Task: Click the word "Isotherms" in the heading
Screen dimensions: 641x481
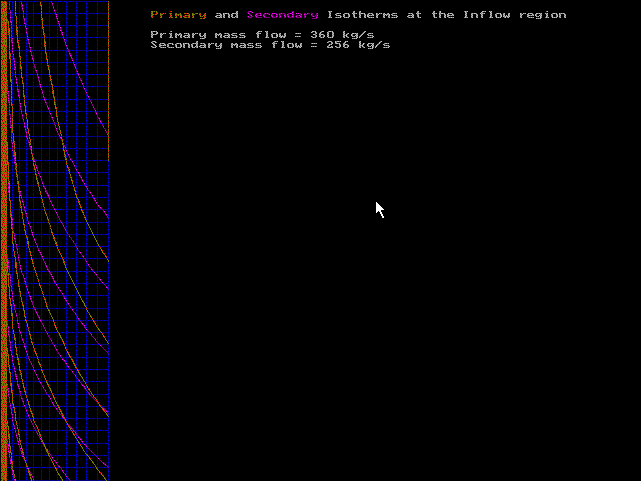Action: 362,15
